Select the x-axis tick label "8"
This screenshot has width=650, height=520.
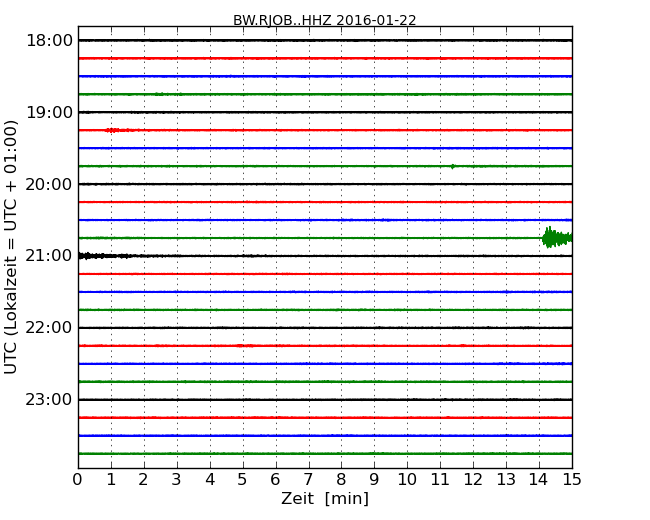(341, 480)
